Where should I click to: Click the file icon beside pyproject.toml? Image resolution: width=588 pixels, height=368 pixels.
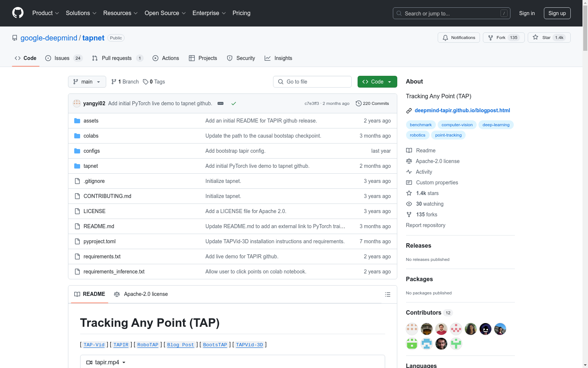[77, 241]
